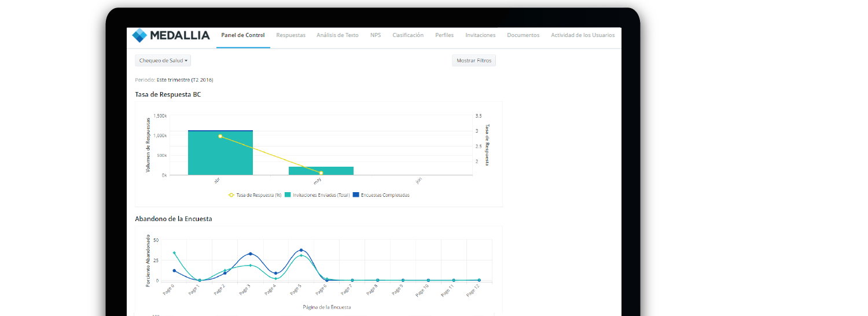Select the yellow response-rate point for abr
This screenshot has height=316, width=868.
[220, 136]
